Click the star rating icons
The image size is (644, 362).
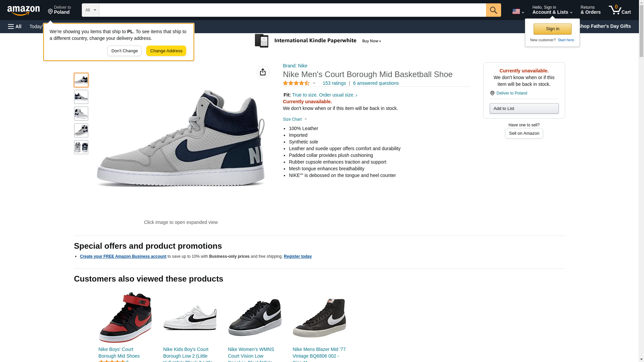pyautogui.click(x=296, y=83)
